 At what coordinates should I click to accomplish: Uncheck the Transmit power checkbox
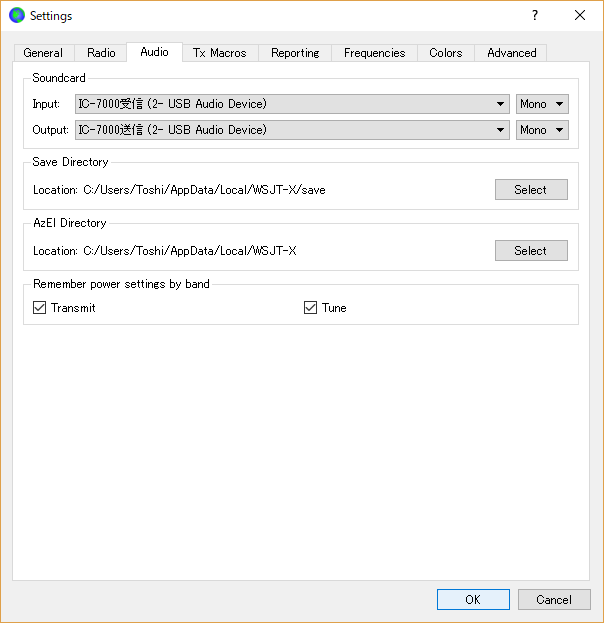(x=39, y=308)
